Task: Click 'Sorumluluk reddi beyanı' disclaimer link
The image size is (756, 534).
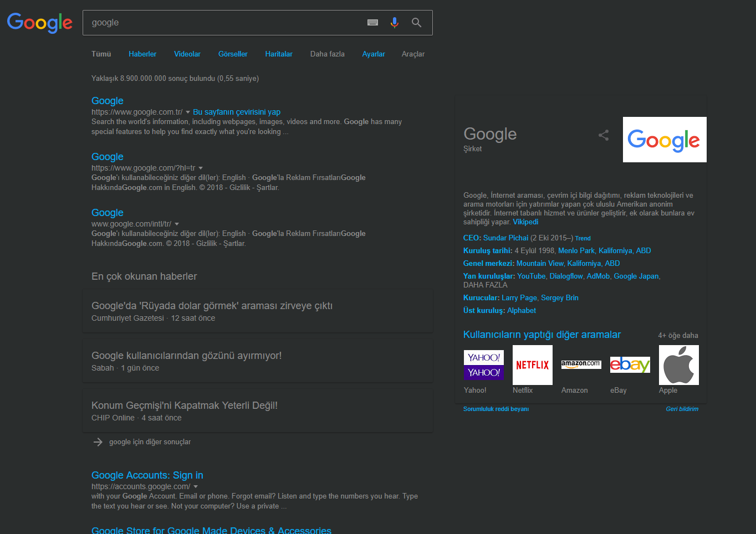Action: pyautogui.click(x=496, y=409)
